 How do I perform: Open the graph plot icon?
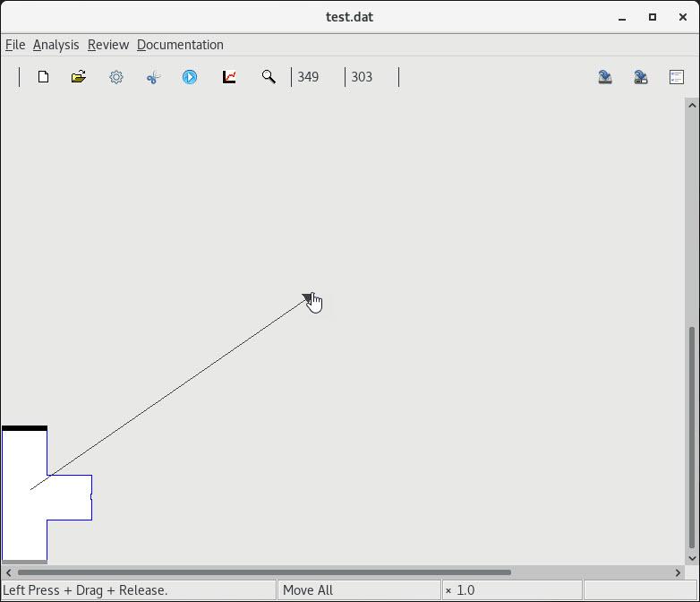click(229, 77)
